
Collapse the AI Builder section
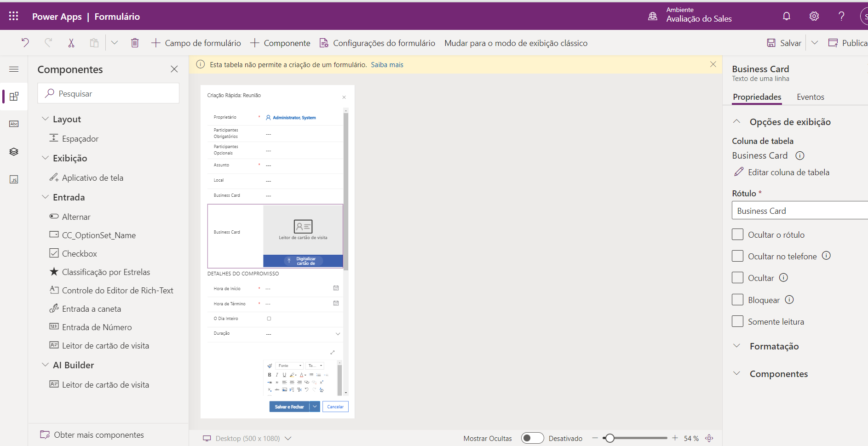pyautogui.click(x=45, y=365)
